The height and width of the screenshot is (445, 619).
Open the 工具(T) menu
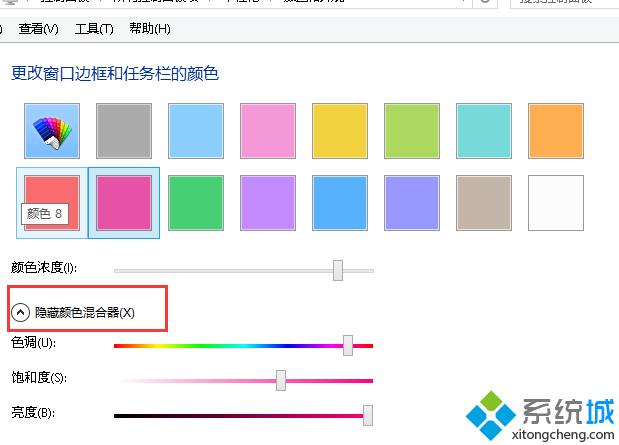click(94, 29)
